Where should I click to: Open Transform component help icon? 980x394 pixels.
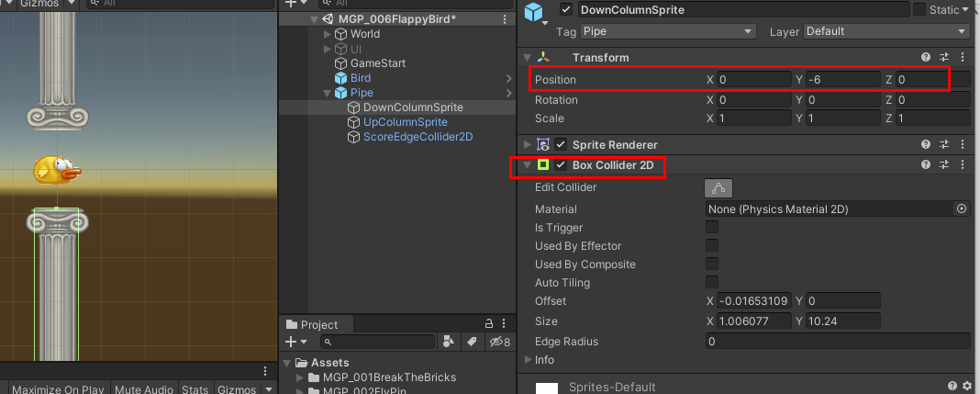(x=926, y=58)
